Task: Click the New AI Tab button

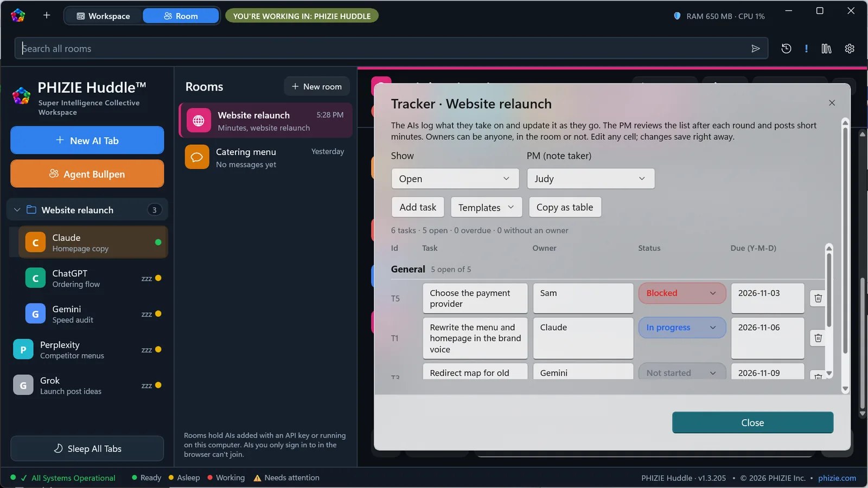Action: click(87, 140)
